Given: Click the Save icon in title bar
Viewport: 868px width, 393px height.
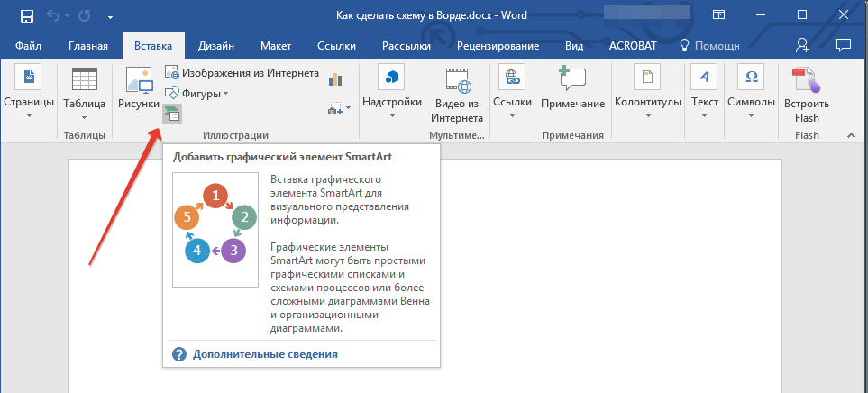Looking at the screenshot, I should click(x=26, y=15).
